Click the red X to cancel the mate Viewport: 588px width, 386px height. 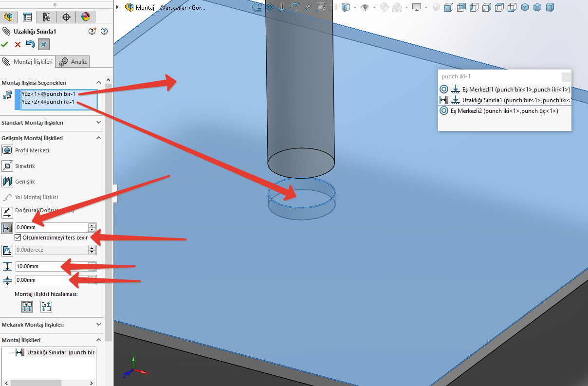17,44
